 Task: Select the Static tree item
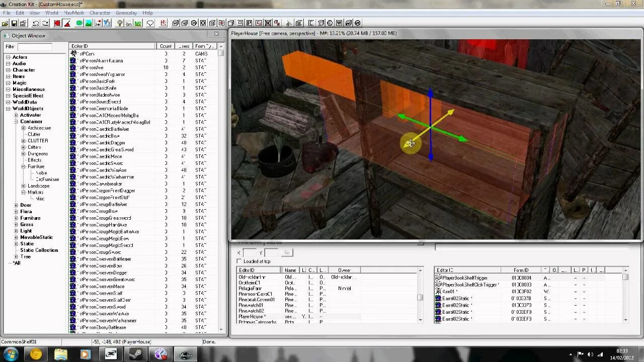[x=27, y=244]
